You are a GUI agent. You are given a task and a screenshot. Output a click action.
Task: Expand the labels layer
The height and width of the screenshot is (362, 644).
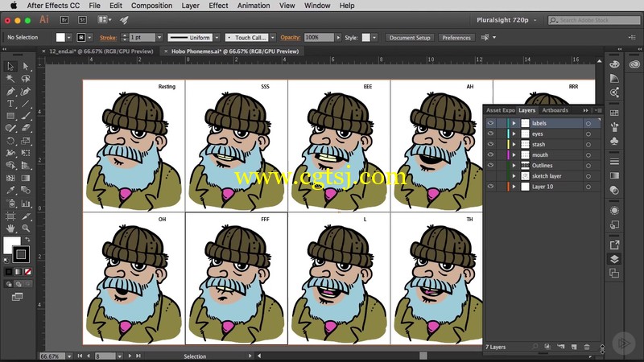click(514, 123)
